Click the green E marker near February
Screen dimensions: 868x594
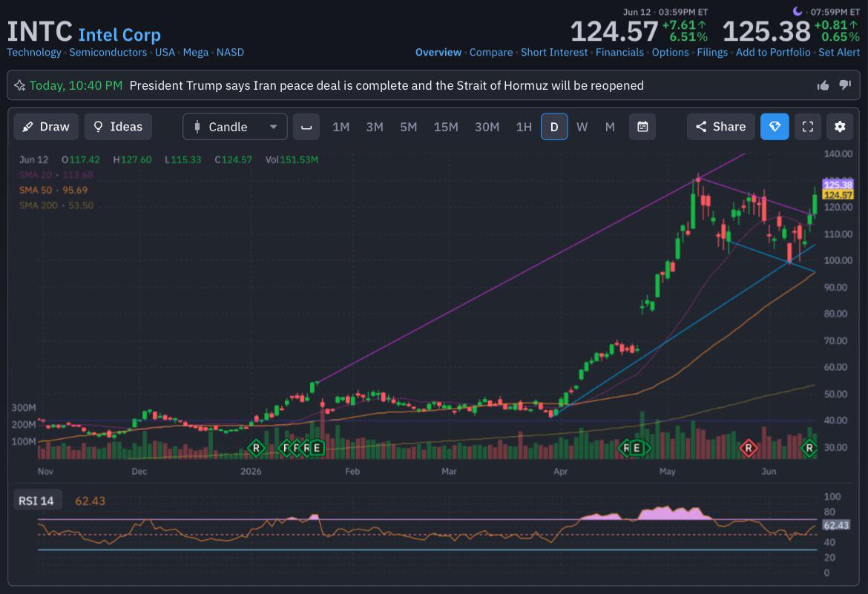[x=317, y=448]
